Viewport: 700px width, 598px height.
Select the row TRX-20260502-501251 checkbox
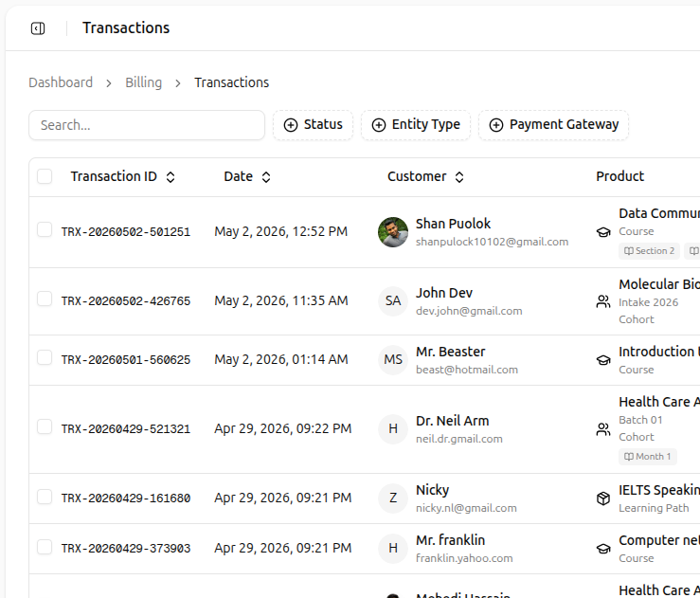(x=45, y=229)
